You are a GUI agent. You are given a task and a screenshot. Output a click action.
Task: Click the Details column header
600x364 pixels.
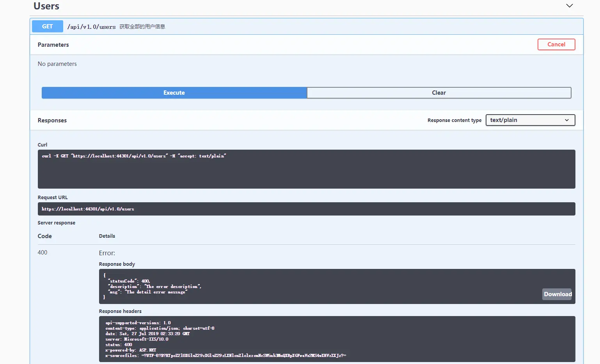107,236
